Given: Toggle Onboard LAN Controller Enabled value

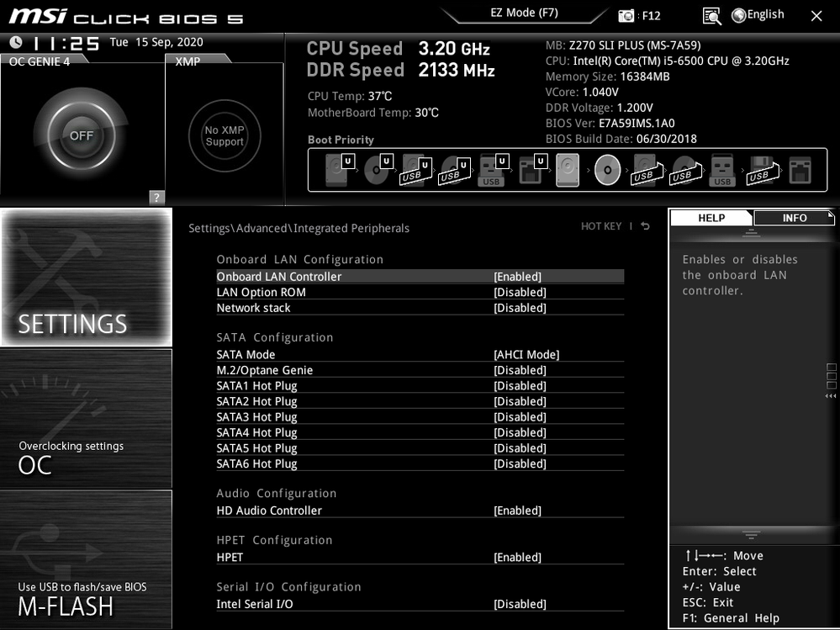Looking at the screenshot, I should tap(517, 277).
